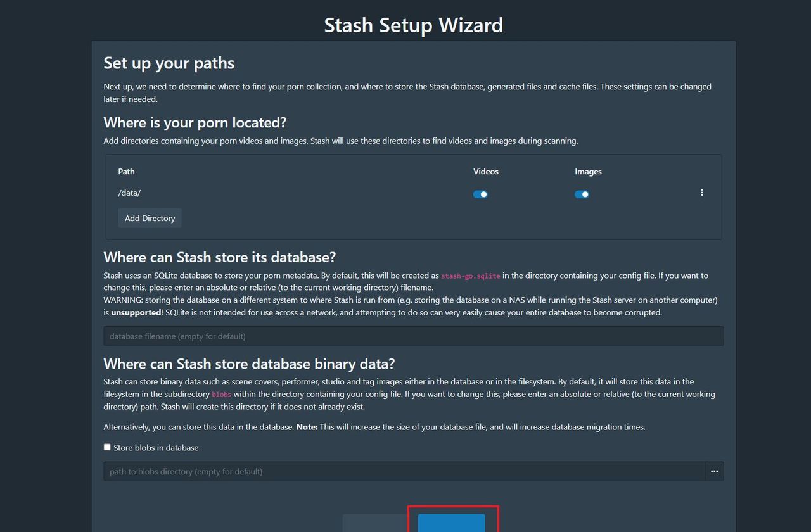Click the Set up your paths heading
This screenshot has height=532, width=811.
pyautogui.click(x=169, y=63)
